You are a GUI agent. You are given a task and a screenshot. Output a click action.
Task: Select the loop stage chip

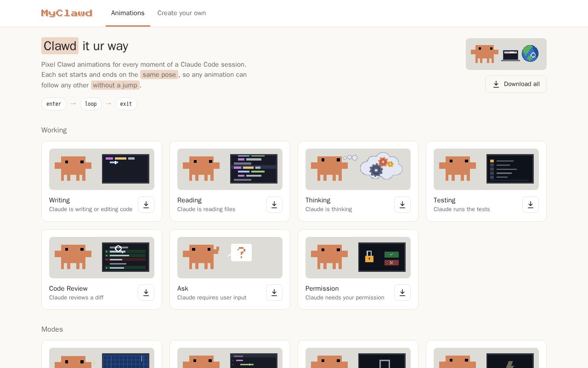point(91,104)
